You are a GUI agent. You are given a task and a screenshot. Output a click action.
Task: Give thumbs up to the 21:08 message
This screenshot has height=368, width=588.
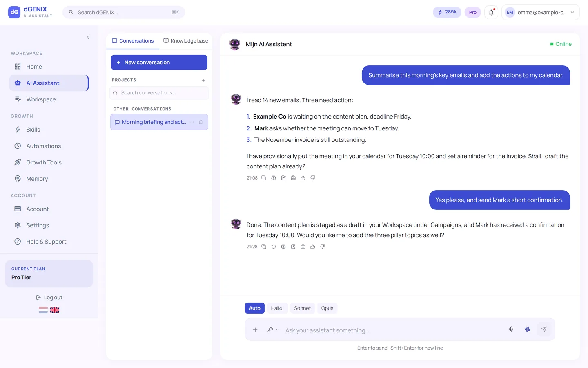(303, 178)
